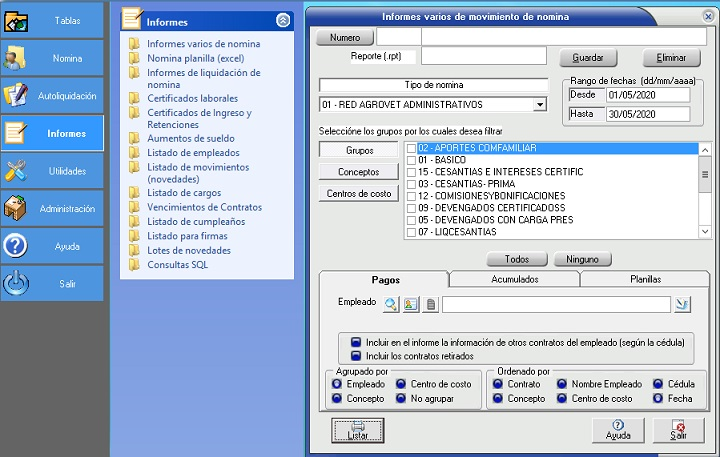The width and height of the screenshot is (720, 457).
Task: Switch to the Acumulados tab
Action: tap(515, 280)
